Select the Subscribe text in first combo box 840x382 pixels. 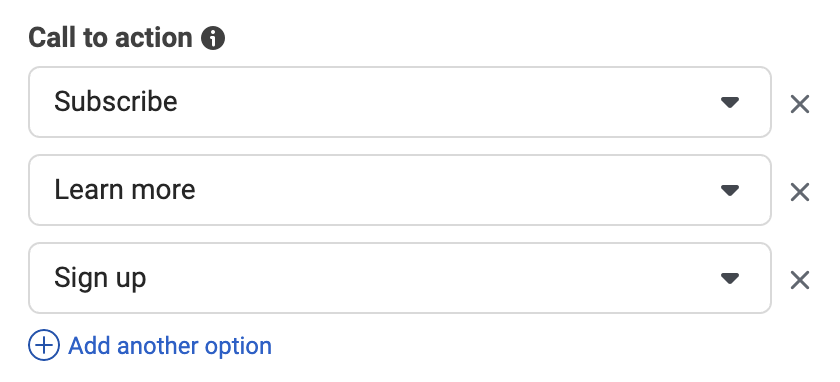(x=116, y=101)
